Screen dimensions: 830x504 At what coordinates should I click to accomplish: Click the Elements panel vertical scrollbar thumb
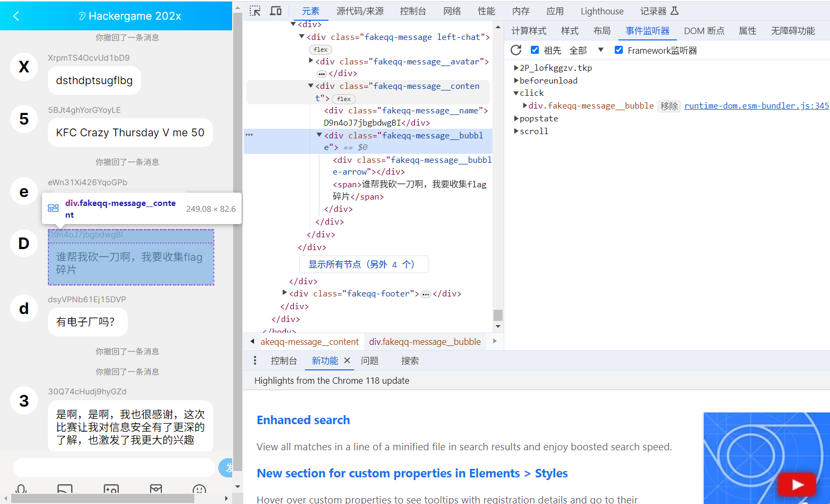[498, 315]
